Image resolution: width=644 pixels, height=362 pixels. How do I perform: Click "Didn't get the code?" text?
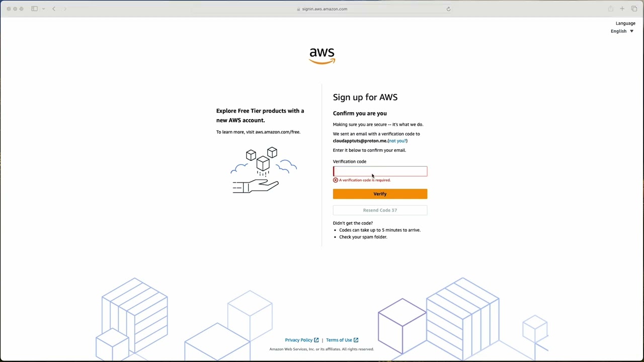click(353, 223)
